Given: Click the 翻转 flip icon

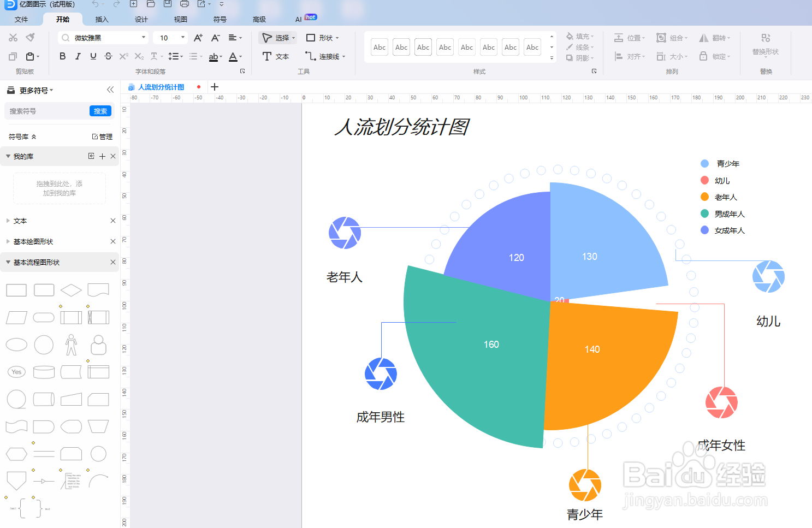Looking at the screenshot, I should pos(714,37).
